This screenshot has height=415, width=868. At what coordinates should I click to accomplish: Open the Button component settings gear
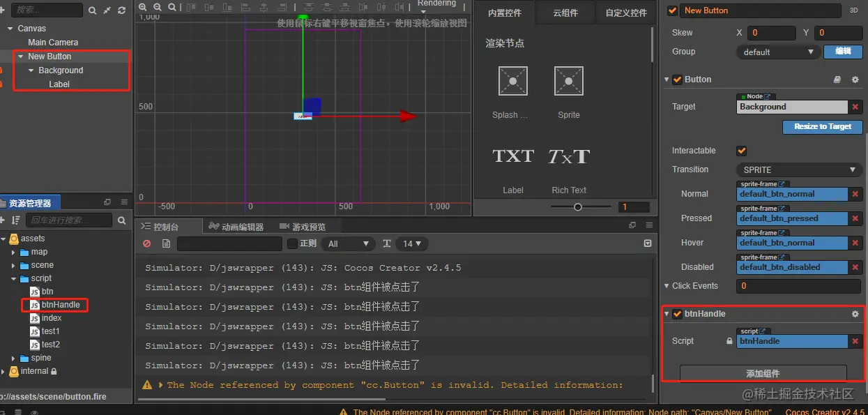(855, 80)
